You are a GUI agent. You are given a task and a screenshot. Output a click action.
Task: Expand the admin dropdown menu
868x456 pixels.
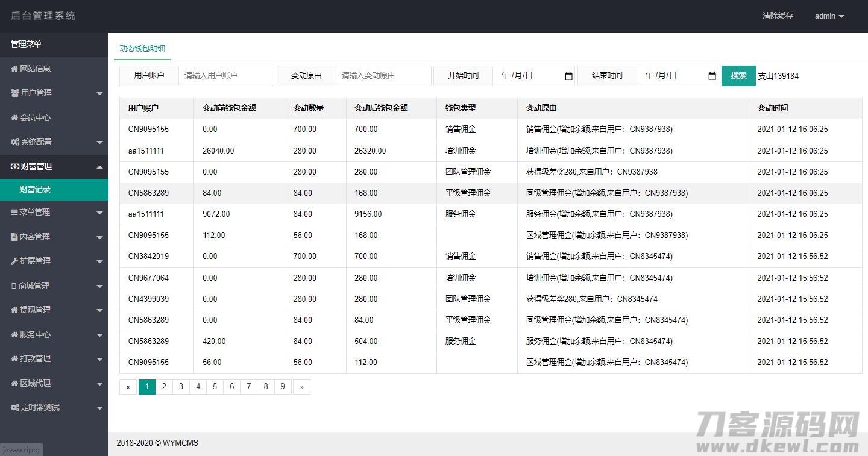click(x=829, y=16)
